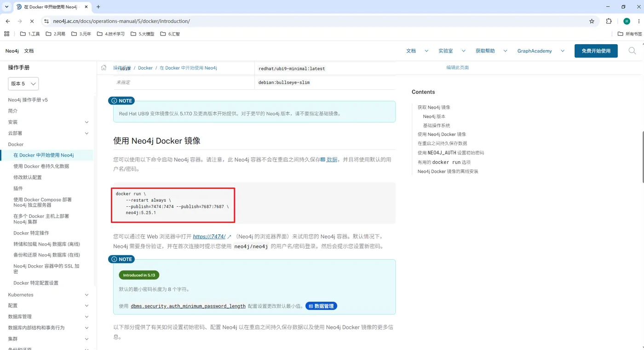Expand the Kubernetes sidebar section

pyautogui.click(x=87, y=295)
